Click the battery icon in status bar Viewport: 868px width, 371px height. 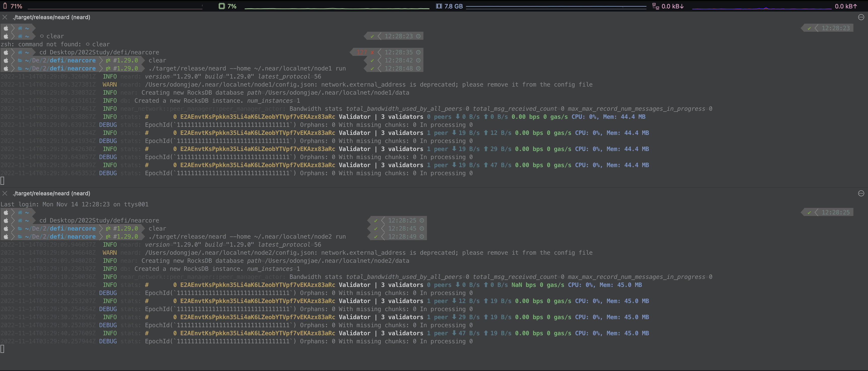(5, 6)
